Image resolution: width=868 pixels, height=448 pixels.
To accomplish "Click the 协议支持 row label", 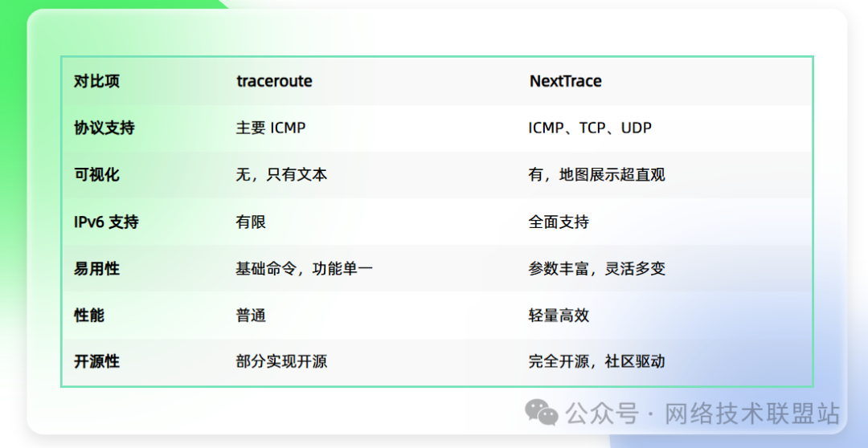I will pyautogui.click(x=104, y=128).
